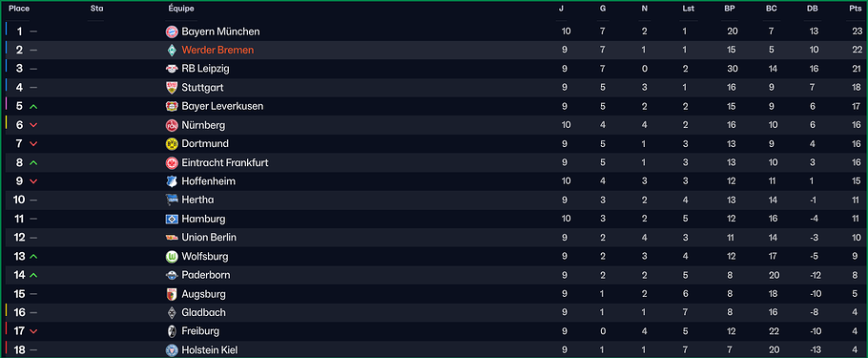This screenshot has height=358, width=868.
Task: Sort table by Pts column header
Action: (x=856, y=9)
